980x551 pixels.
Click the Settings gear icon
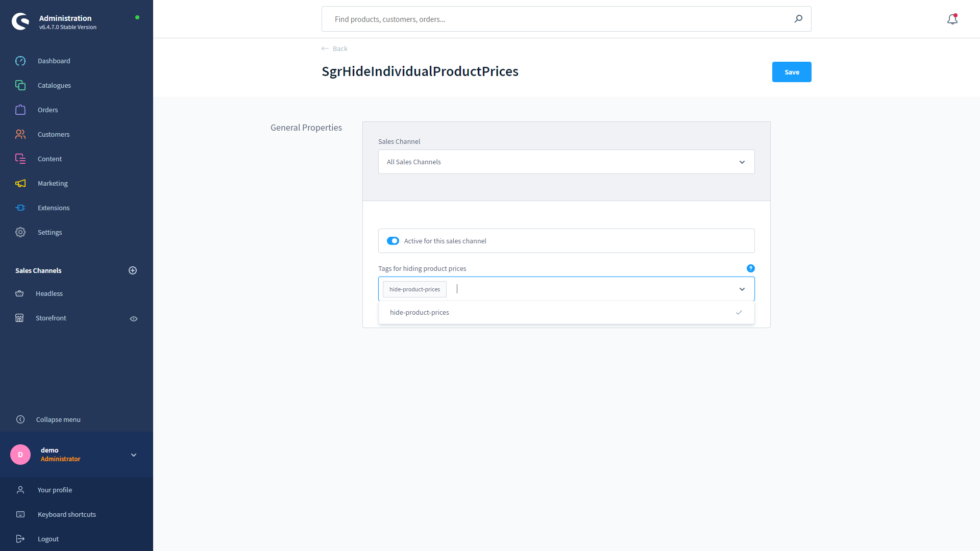tap(20, 232)
